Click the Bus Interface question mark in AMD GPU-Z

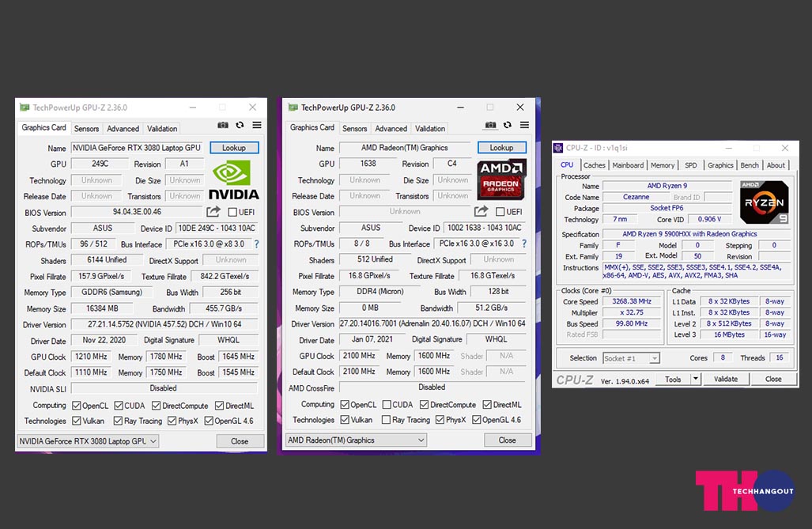coord(524,243)
